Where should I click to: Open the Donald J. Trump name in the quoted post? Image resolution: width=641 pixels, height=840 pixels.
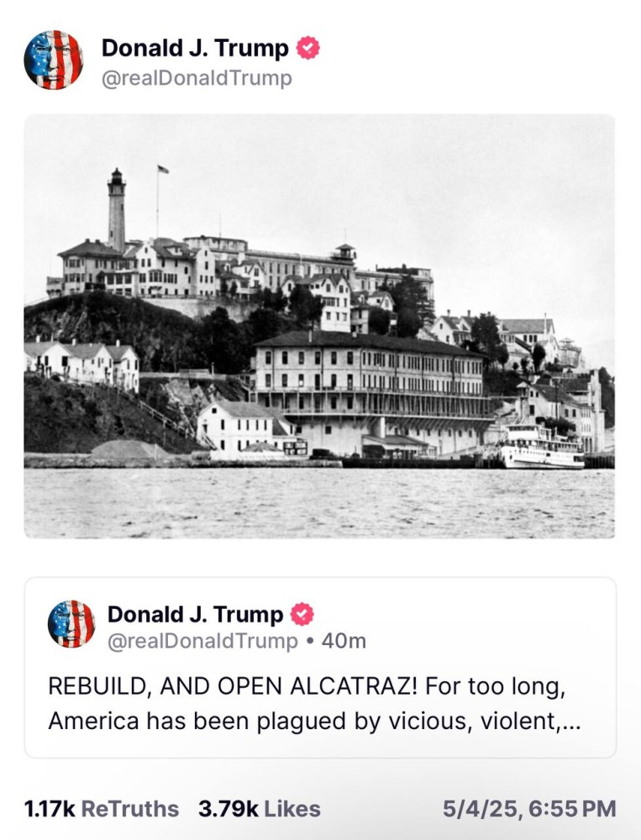[x=195, y=615]
